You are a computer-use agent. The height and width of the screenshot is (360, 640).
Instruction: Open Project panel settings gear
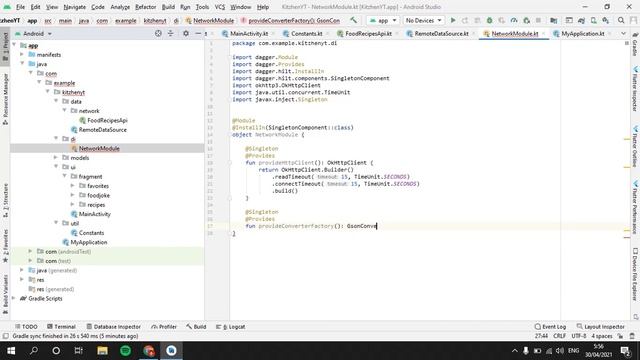point(186,33)
